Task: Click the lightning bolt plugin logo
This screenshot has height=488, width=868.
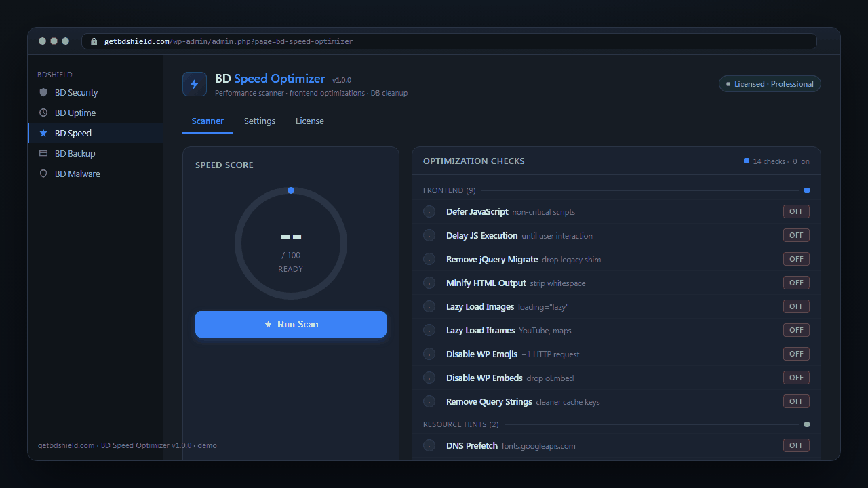Action: coord(195,84)
